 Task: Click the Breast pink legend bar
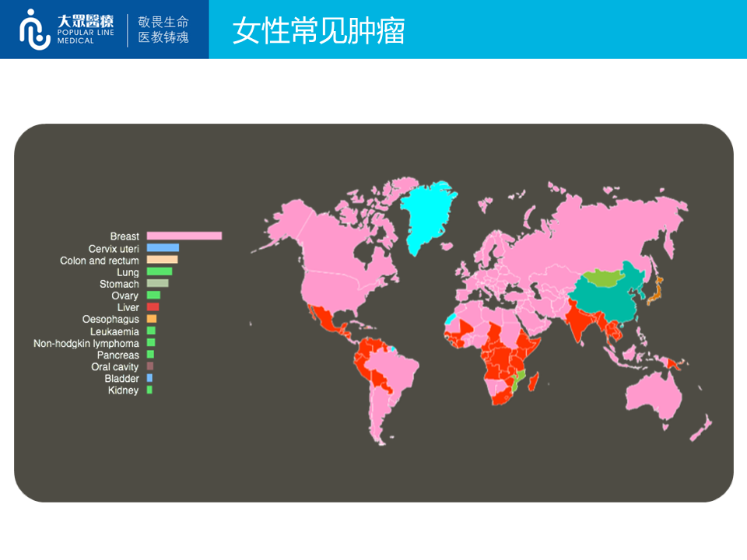coord(184,236)
